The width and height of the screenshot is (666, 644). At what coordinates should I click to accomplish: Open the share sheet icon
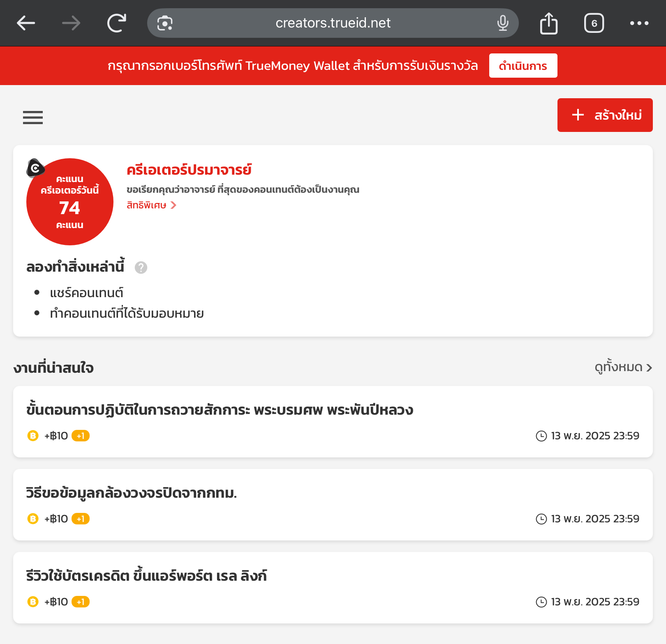click(x=549, y=23)
